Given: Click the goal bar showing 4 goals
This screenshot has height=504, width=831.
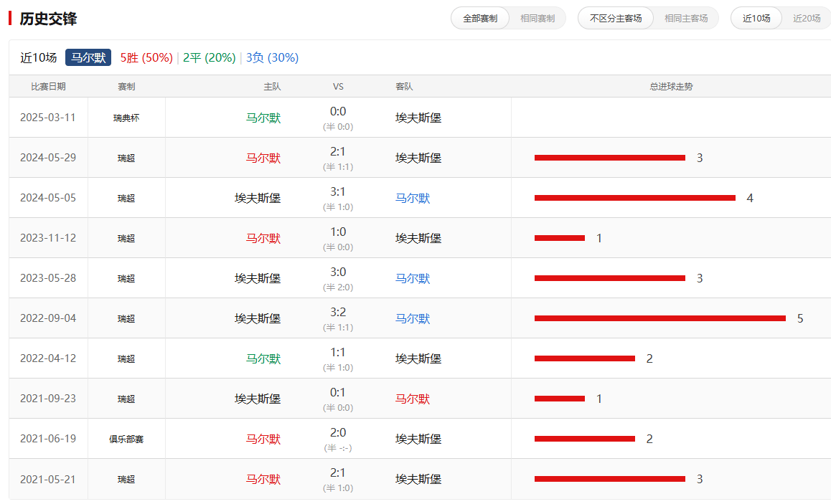Looking at the screenshot, I should [x=635, y=198].
